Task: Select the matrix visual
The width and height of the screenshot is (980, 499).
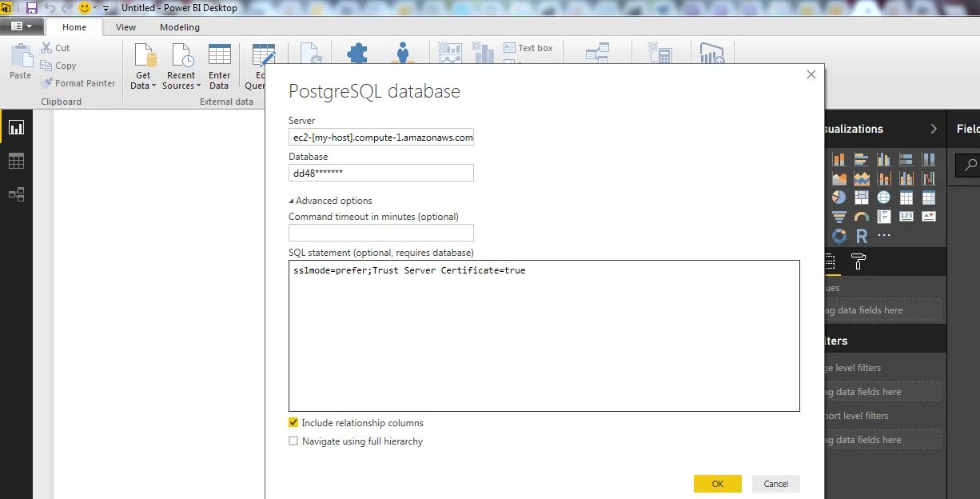Action: pos(929,198)
